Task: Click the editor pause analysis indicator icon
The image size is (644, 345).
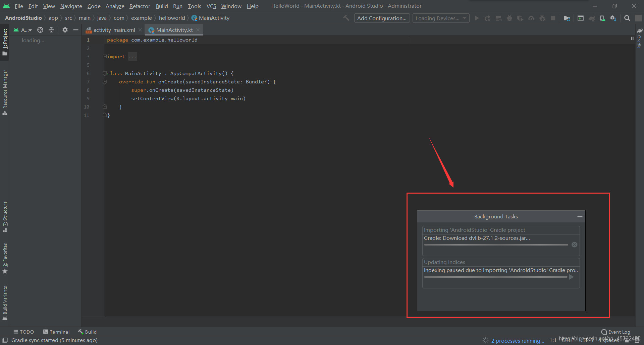Action: tap(632, 39)
